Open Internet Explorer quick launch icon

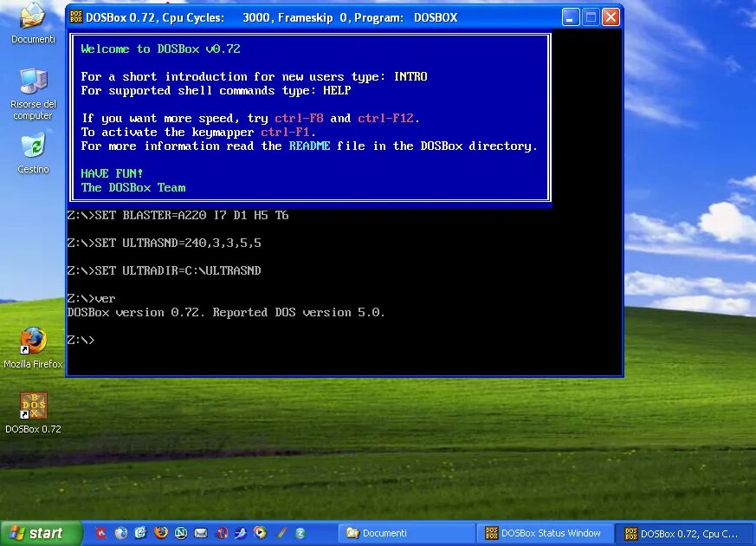click(x=120, y=533)
